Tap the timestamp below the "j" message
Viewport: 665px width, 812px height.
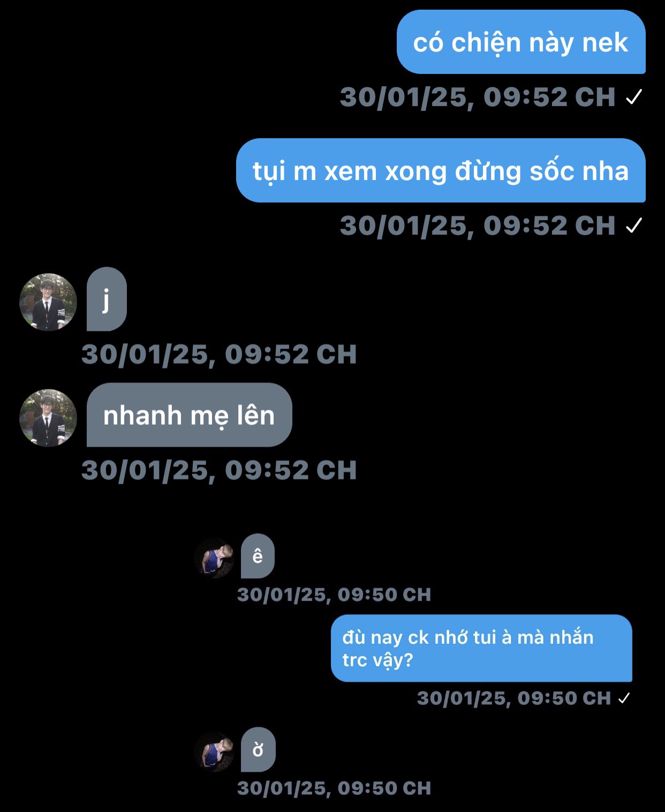coord(219,355)
